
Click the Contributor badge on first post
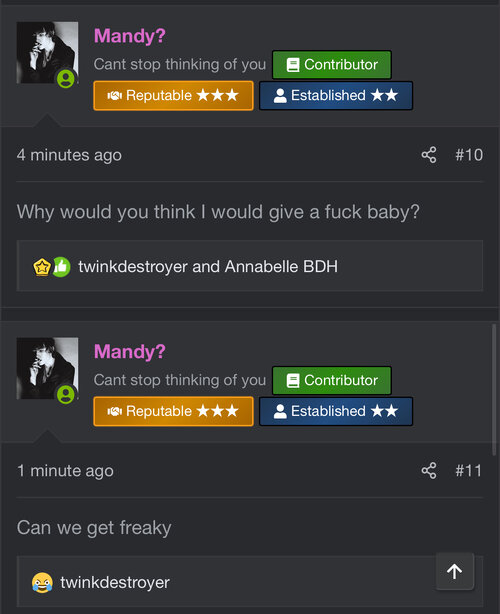332,65
